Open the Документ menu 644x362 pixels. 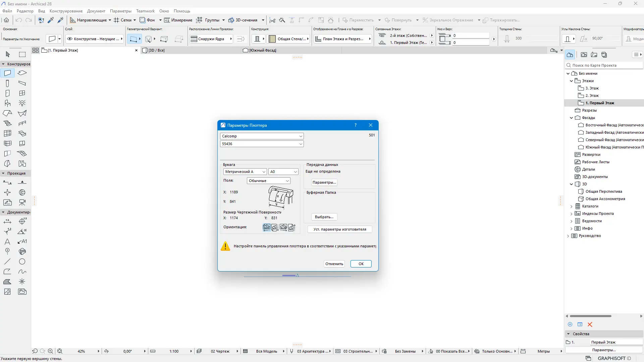(96, 11)
